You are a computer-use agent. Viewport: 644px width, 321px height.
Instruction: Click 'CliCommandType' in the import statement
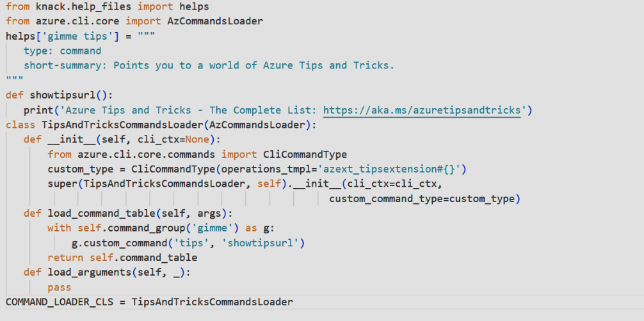[x=305, y=155]
